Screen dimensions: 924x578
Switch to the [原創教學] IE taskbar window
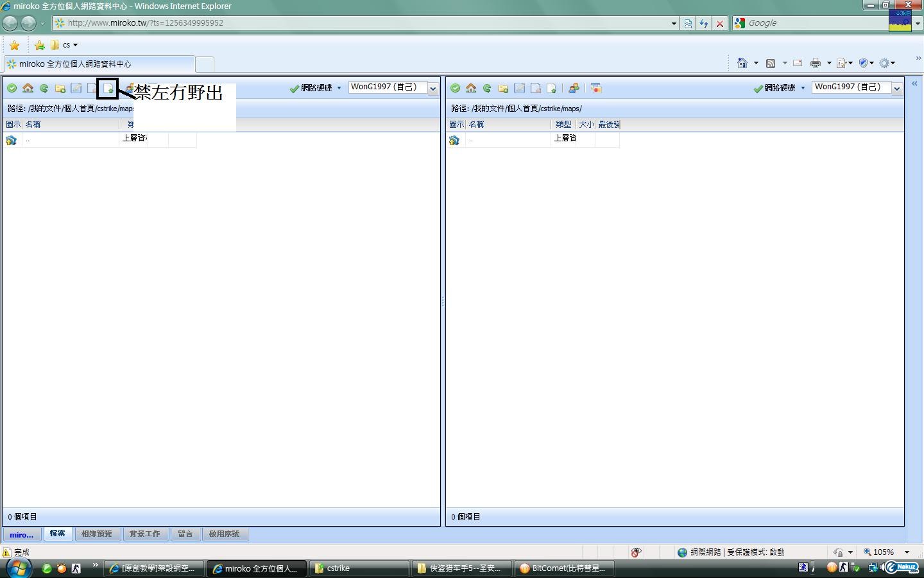pyautogui.click(x=155, y=568)
